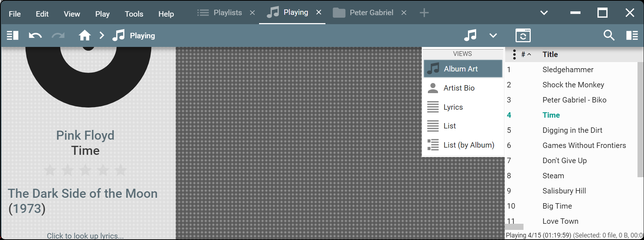644x240 pixels.
Task: Click to look up lyrics link
Action: point(85,236)
